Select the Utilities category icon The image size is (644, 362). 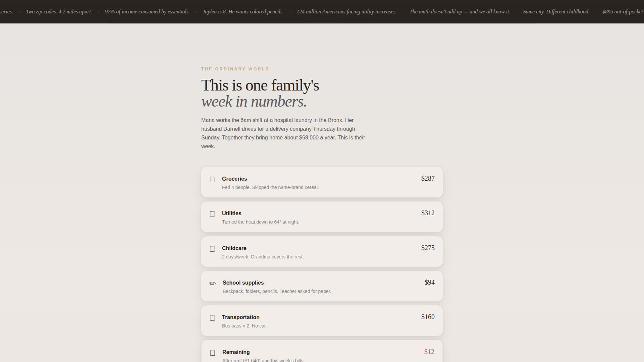(213, 214)
